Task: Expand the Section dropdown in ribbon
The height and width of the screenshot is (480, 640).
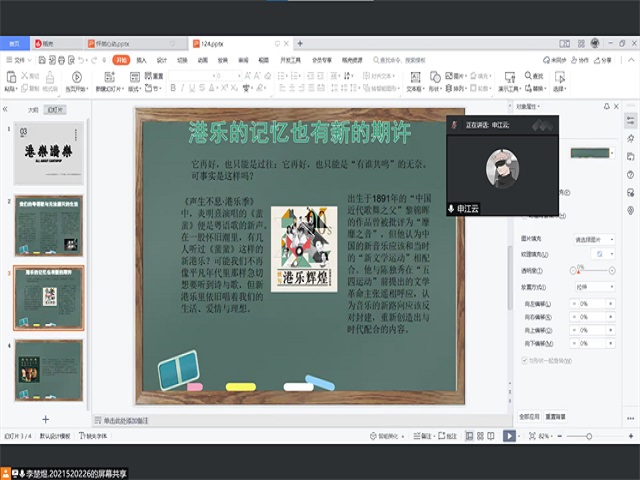Action: pyautogui.click(x=153, y=88)
